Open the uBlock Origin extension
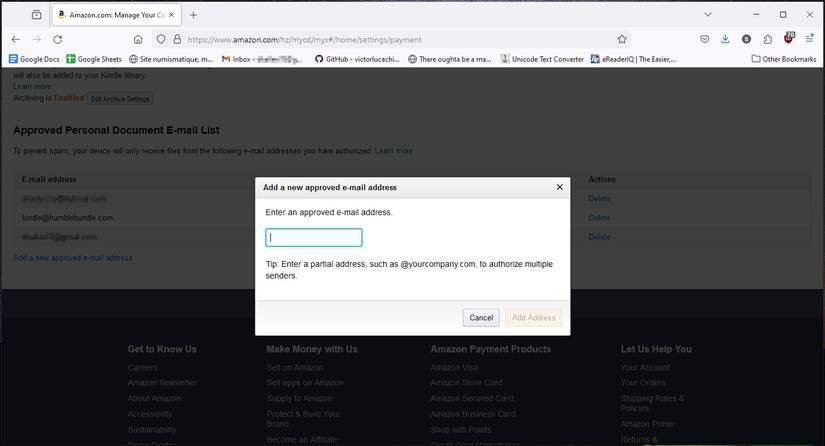This screenshot has width=825, height=446. [x=789, y=38]
